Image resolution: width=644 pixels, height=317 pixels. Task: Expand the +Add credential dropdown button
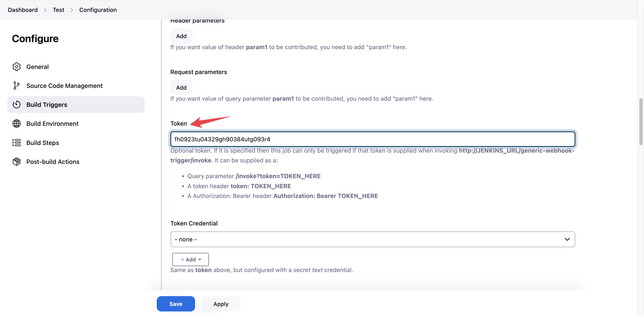191,260
